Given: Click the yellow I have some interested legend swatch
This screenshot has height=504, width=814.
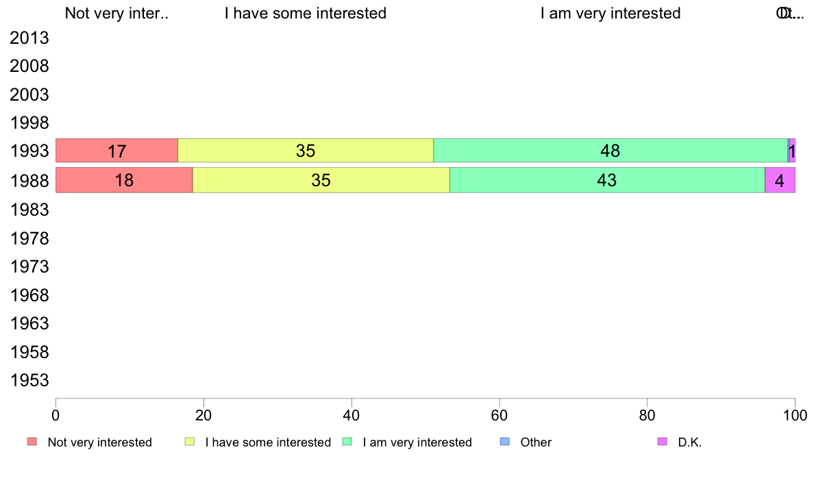Looking at the screenshot, I should click(190, 442).
